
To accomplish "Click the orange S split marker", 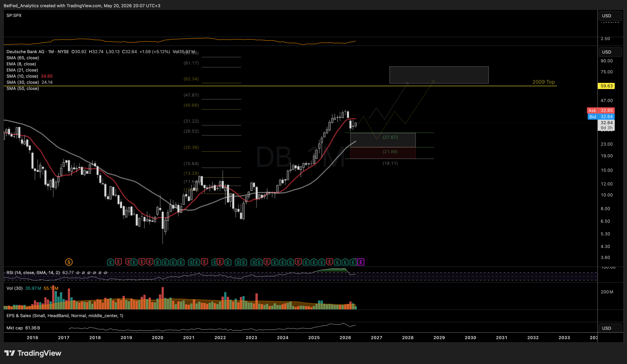I will click(x=69, y=262).
